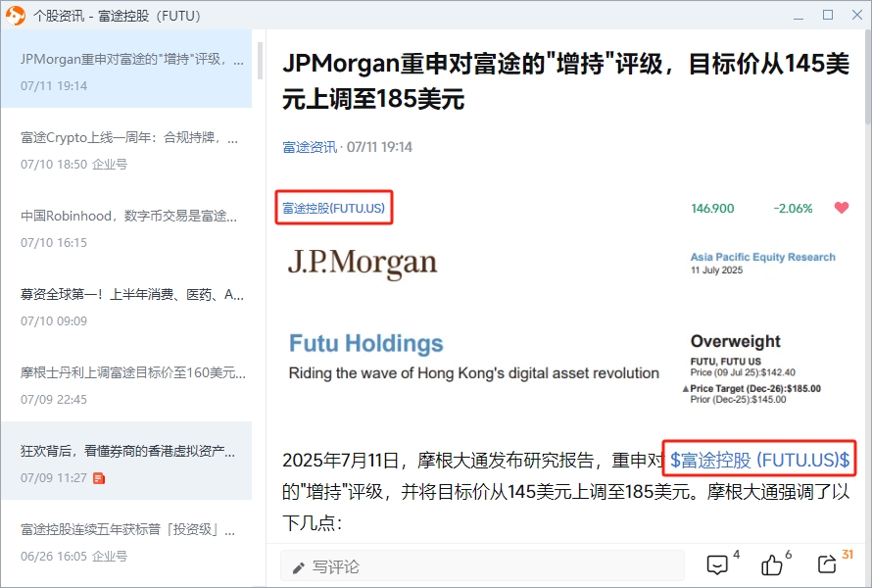Click the share arrow icon

tap(827, 564)
